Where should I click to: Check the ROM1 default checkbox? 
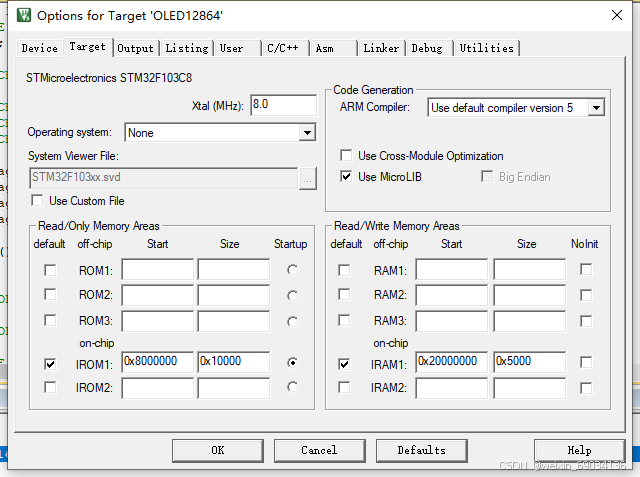[50, 270]
